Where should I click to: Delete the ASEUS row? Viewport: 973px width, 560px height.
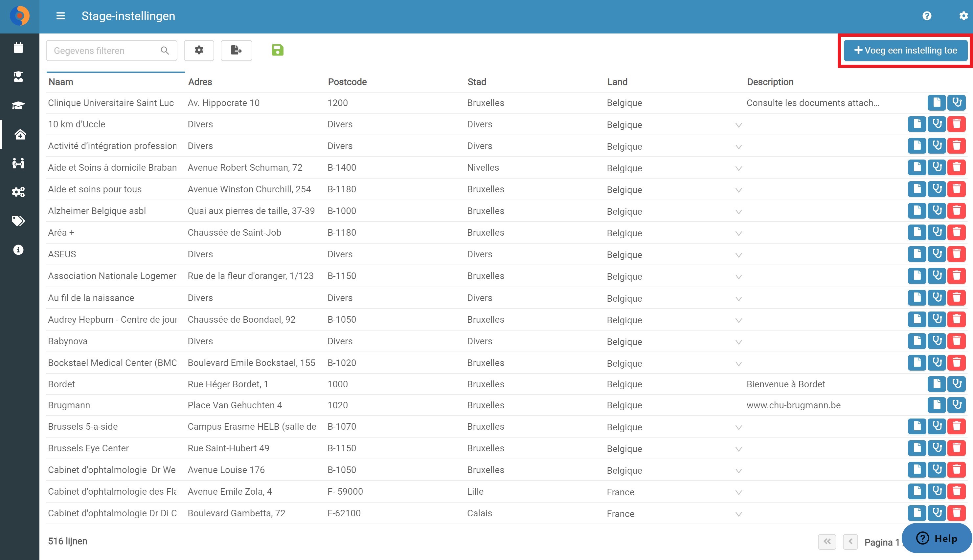pyautogui.click(x=957, y=254)
